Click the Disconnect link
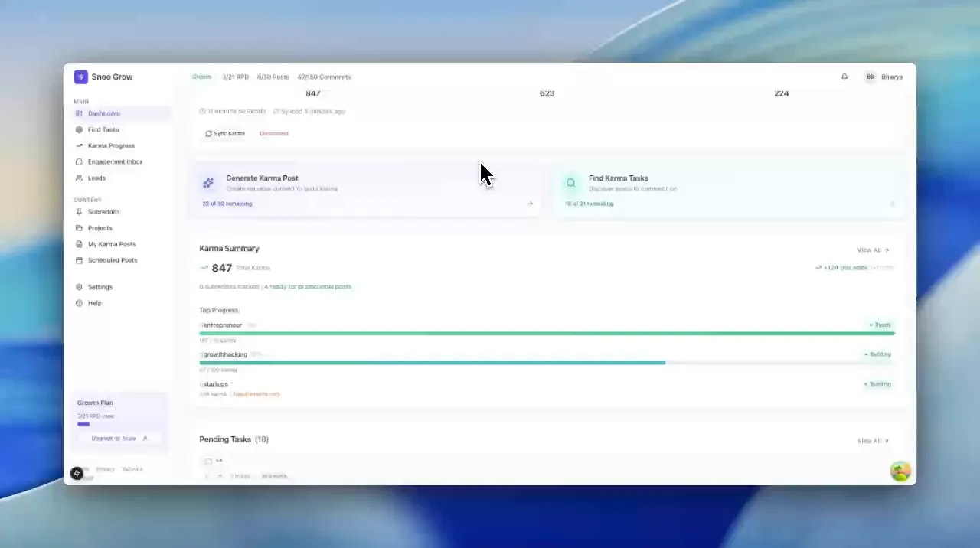The image size is (980, 548). (x=273, y=133)
